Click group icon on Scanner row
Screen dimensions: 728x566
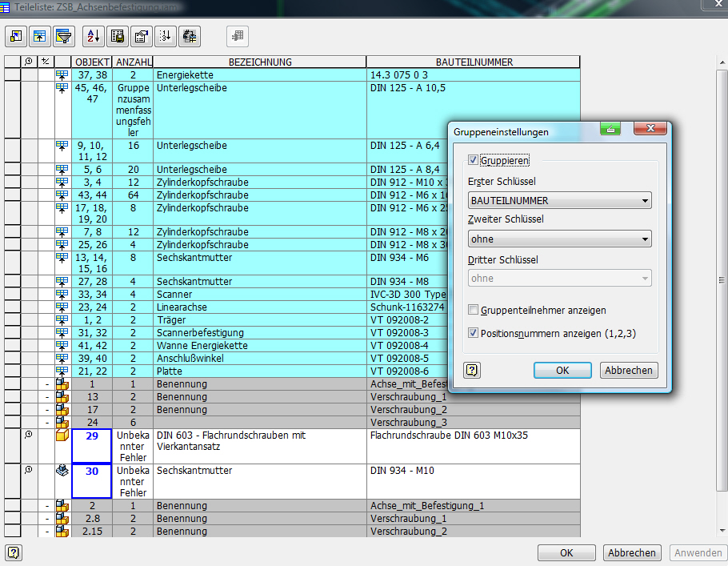(62, 294)
